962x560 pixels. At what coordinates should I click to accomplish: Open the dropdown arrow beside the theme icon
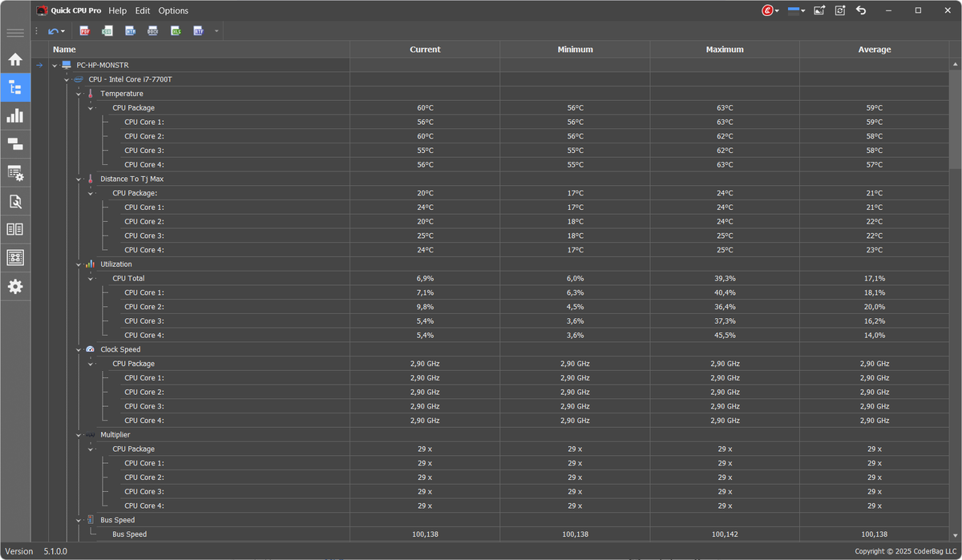point(802,11)
